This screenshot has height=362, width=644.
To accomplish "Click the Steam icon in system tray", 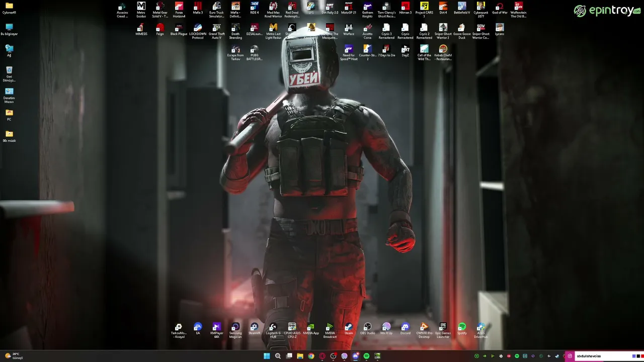I will coord(556,356).
